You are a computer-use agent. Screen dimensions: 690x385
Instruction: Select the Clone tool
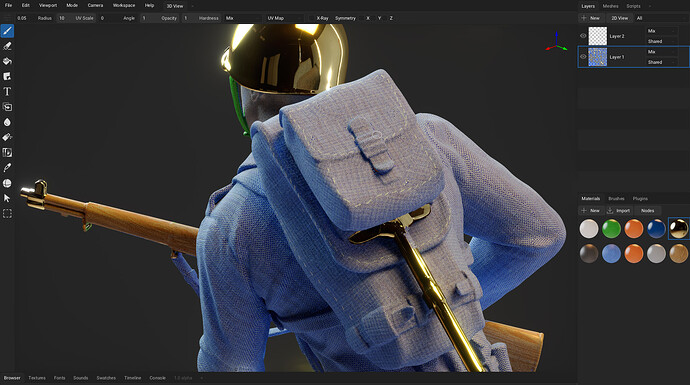7,107
